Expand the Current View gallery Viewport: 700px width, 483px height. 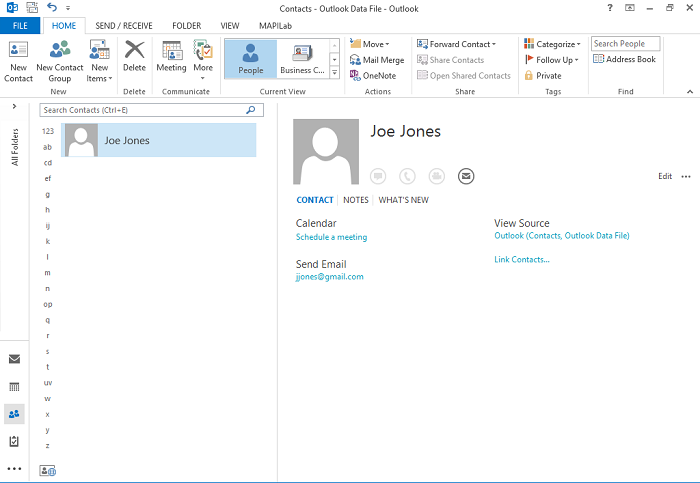coord(334,72)
